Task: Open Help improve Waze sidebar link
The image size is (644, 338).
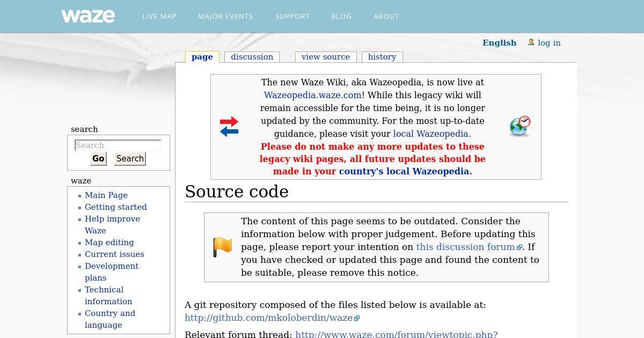Action: coord(112,225)
